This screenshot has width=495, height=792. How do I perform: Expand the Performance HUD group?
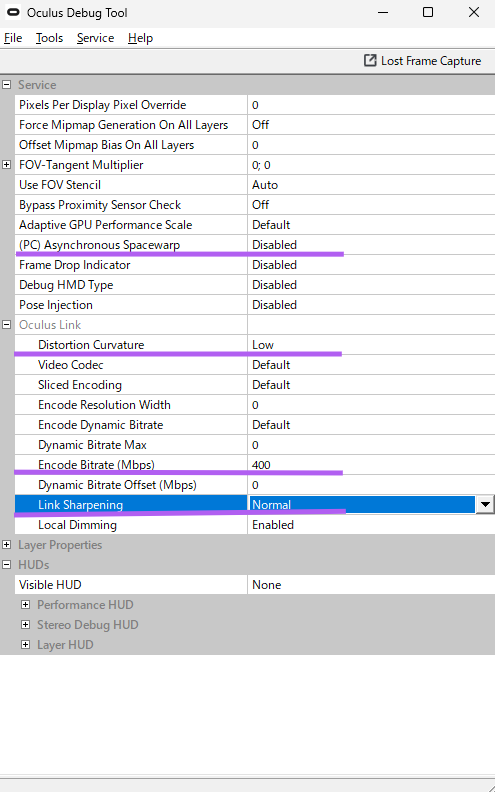pos(25,605)
